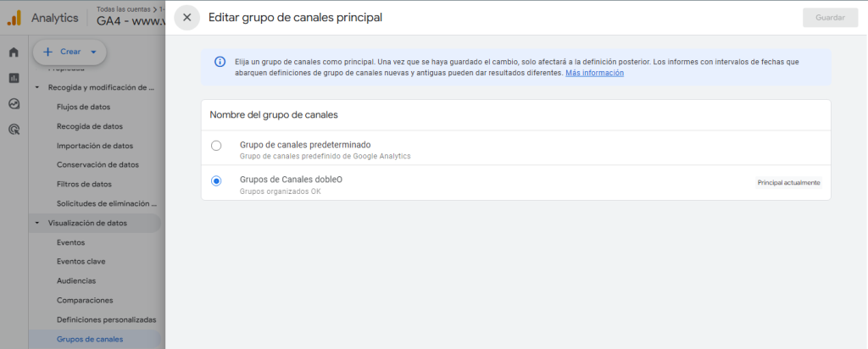Viewport: 868px width, 349px height.
Task: Open the Explore icon in sidebar
Action: click(14, 104)
